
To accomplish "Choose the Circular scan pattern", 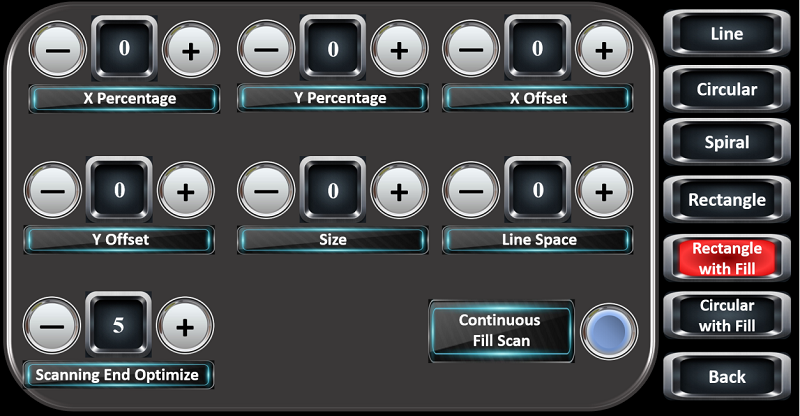I will 727,89.
